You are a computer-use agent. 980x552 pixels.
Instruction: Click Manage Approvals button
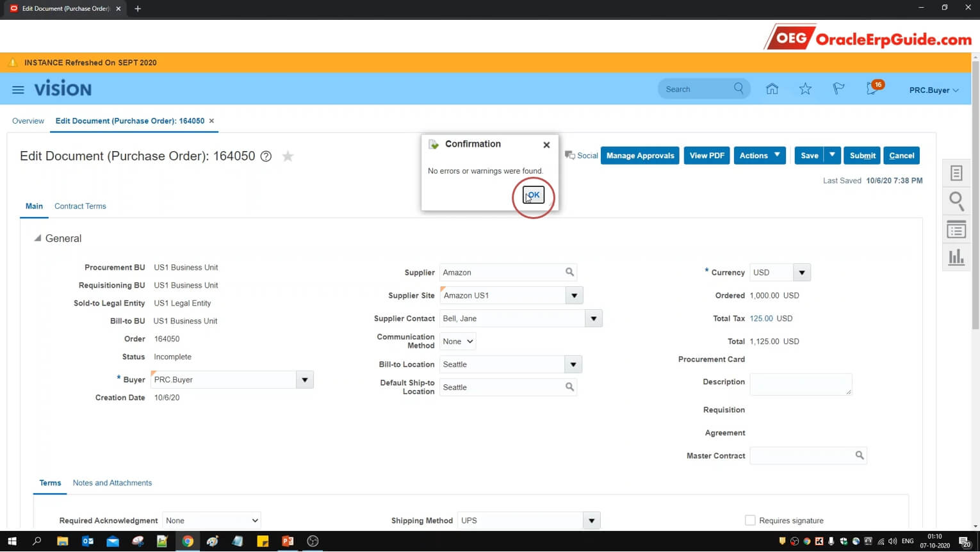coord(640,155)
